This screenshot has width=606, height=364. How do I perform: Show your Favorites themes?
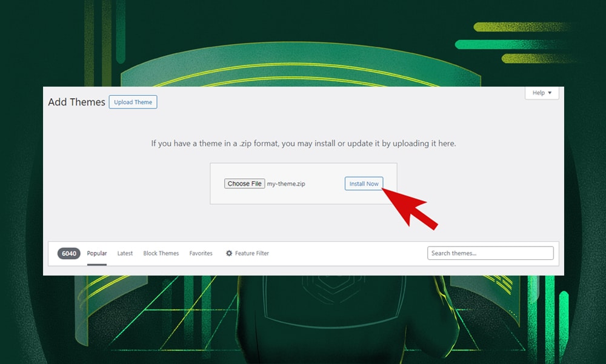[201, 253]
